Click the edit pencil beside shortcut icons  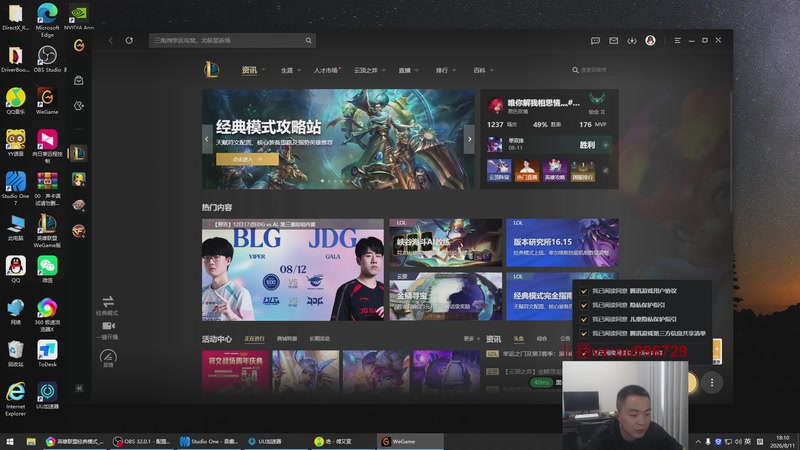coord(606,170)
